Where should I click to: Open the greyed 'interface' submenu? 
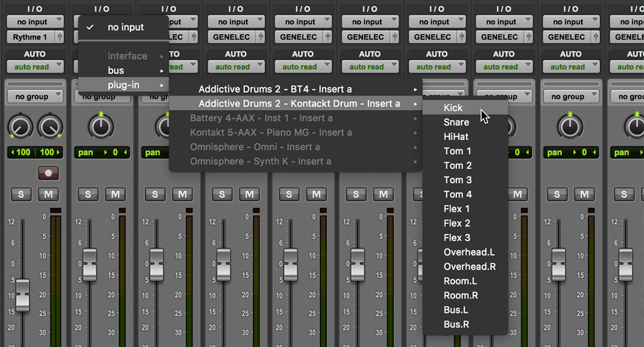pos(123,56)
